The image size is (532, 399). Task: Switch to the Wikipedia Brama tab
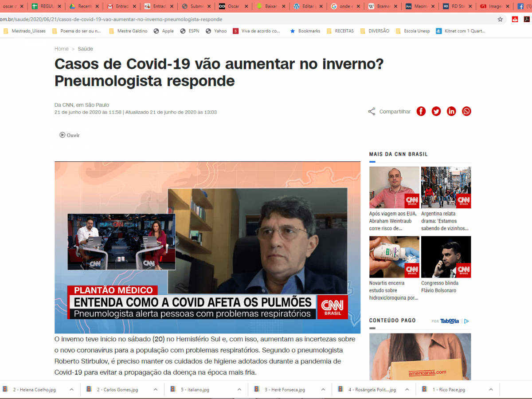[382, 6]
